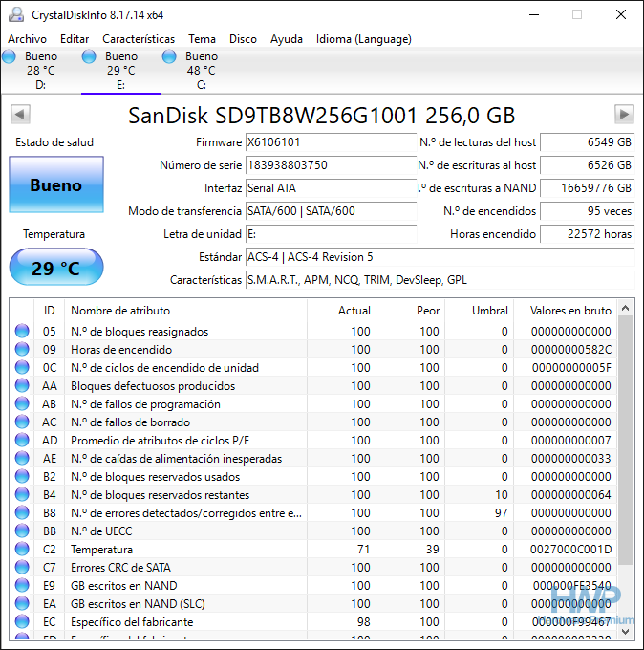Click the host writes value 6526 GB

point(588,165)
